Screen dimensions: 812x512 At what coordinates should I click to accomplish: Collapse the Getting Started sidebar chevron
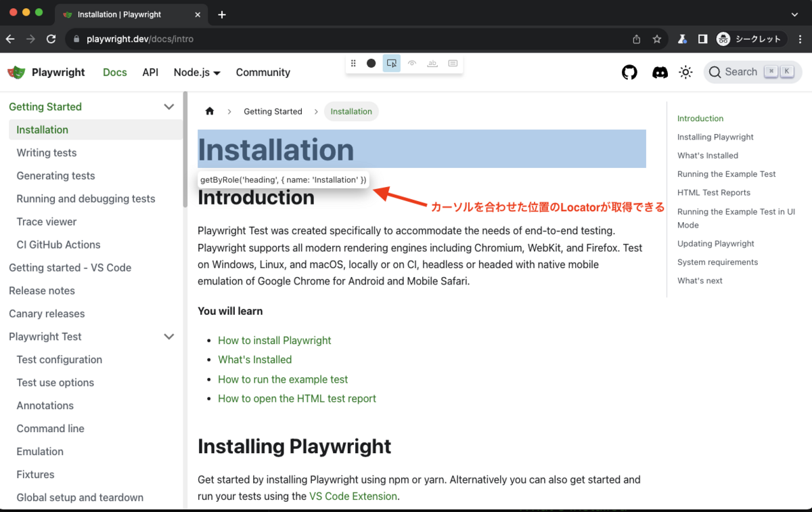click(x=169, y=106)
